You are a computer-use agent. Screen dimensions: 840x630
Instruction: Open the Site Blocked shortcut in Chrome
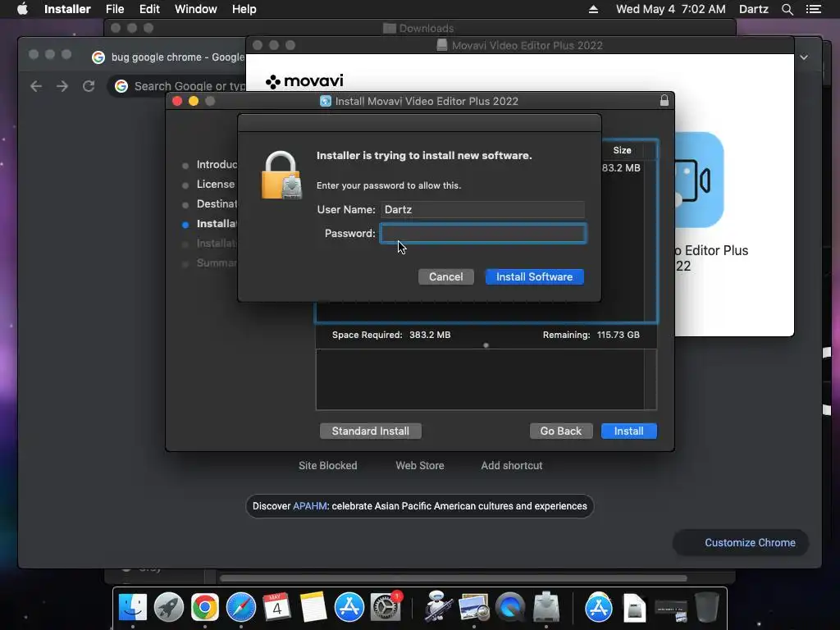pos(328,466)
